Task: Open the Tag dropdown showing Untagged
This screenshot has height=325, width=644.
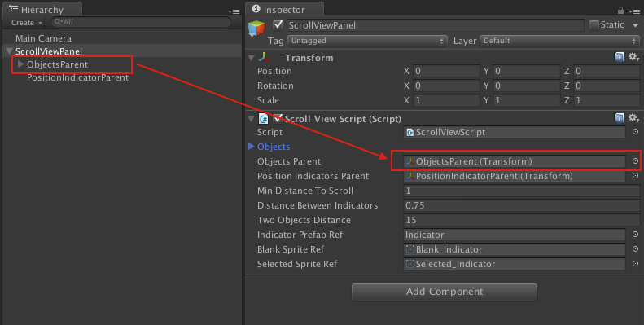Action: 367,41
